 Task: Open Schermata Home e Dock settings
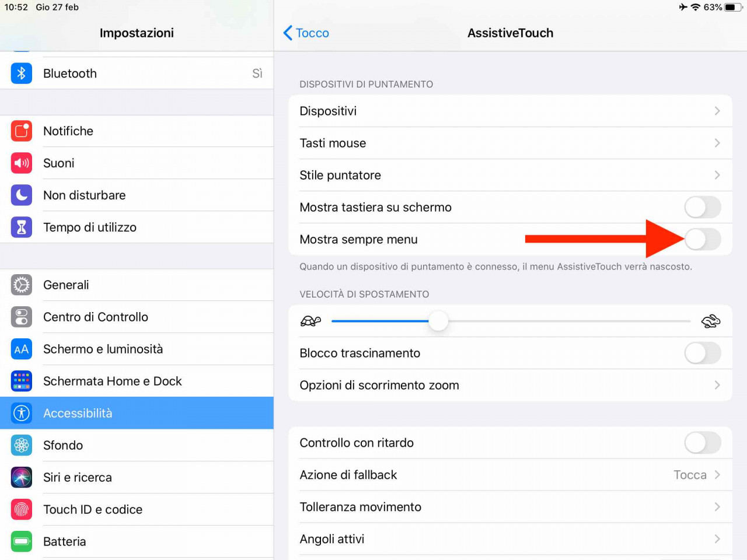click(x=137, y=381)
